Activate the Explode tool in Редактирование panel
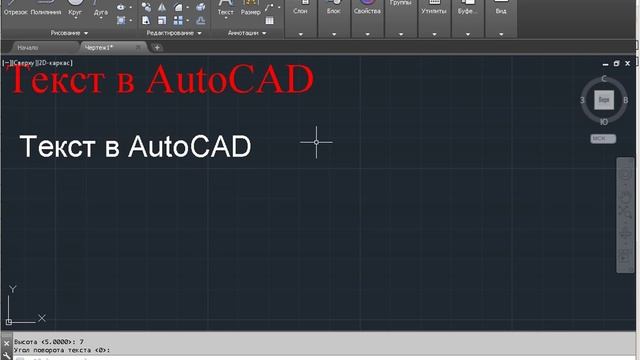Screen dimensions: 640x360 [200, 7]
